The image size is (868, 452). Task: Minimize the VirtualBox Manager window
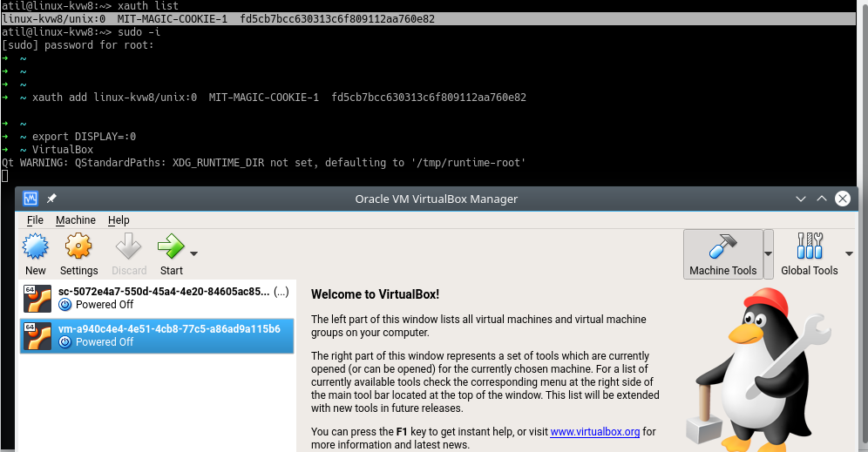coord(801,199)
